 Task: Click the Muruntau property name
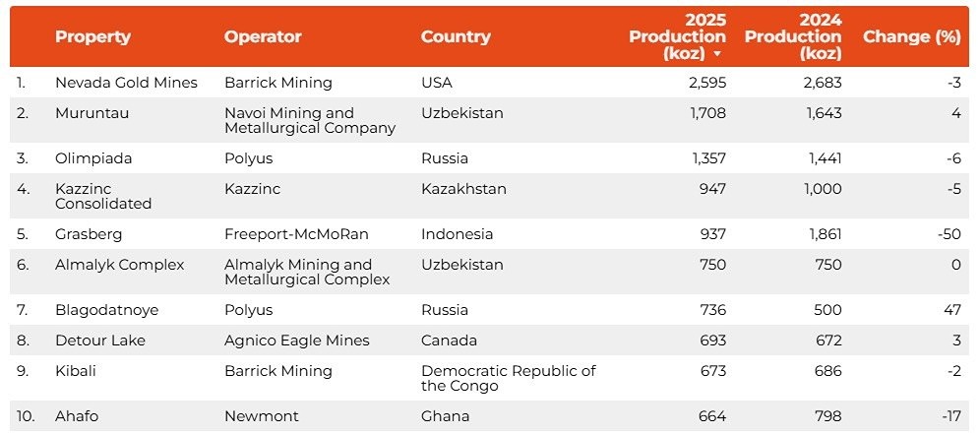click(x=92, y=113)
